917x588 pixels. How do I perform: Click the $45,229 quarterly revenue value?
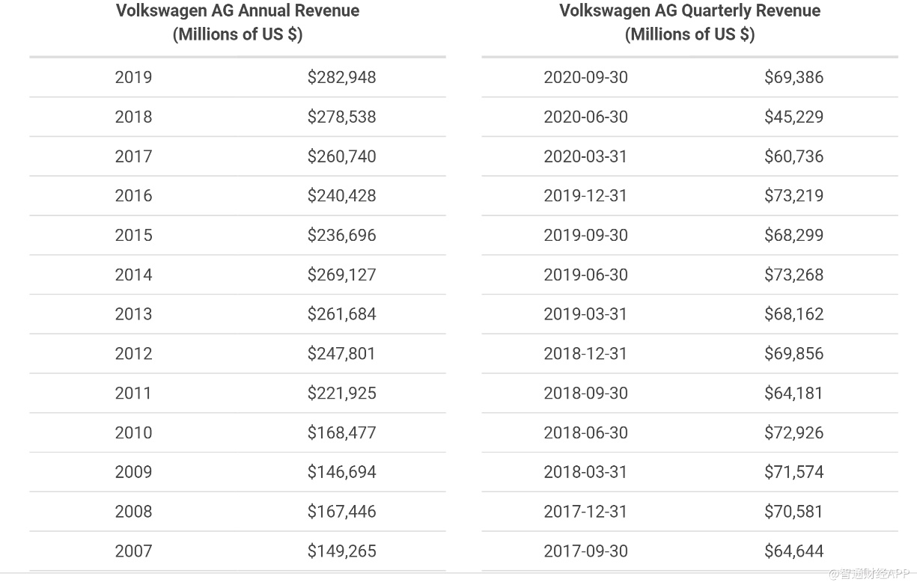pos(793,117)
